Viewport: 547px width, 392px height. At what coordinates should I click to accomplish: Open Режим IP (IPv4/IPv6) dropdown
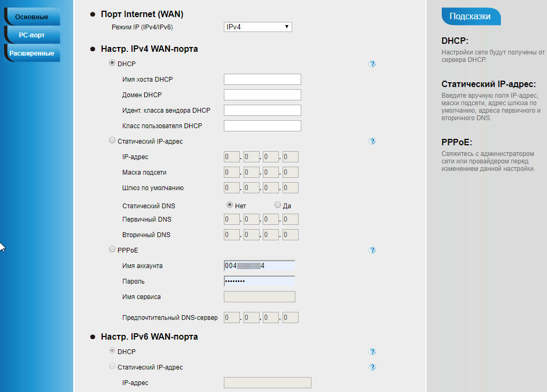tap(257, 27)
